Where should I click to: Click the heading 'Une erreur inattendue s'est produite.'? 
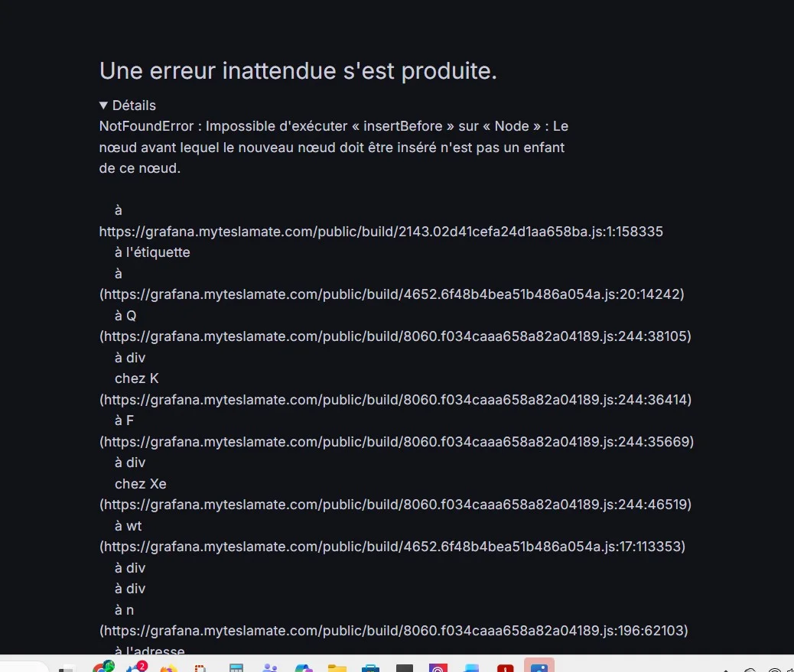point(298,71)
